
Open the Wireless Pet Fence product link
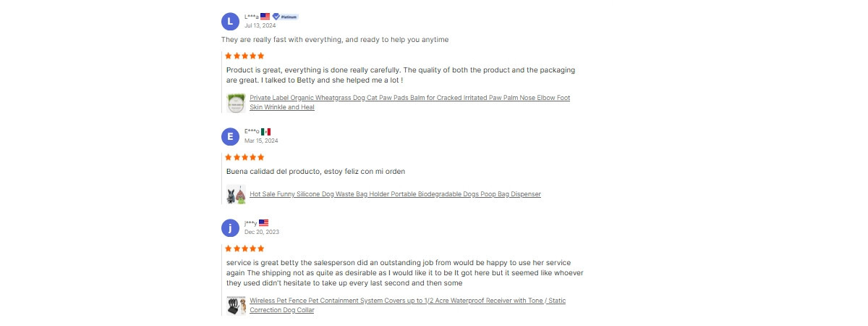(407, 301)
